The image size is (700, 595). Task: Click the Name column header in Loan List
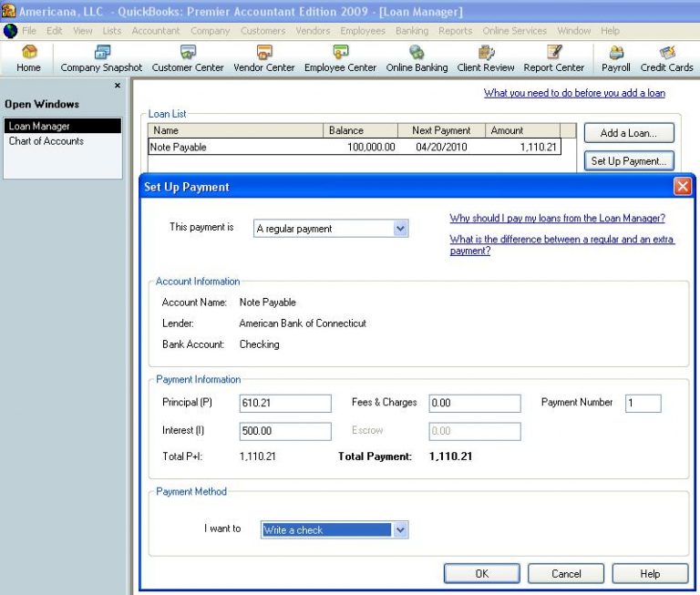[235, 130]
